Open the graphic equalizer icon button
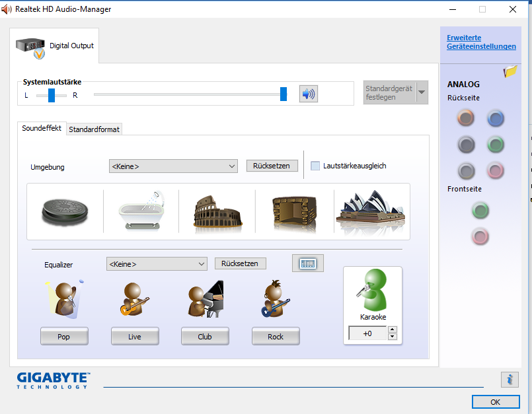Screen dimensions: 532x414 (x=308, y=263)
